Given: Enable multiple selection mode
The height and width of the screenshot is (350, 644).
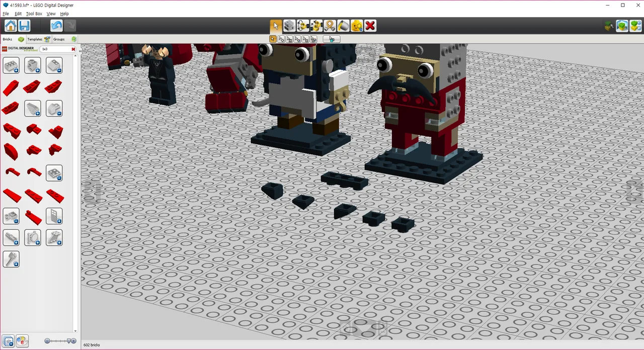Looking at the screenshot, I should 281,39.
